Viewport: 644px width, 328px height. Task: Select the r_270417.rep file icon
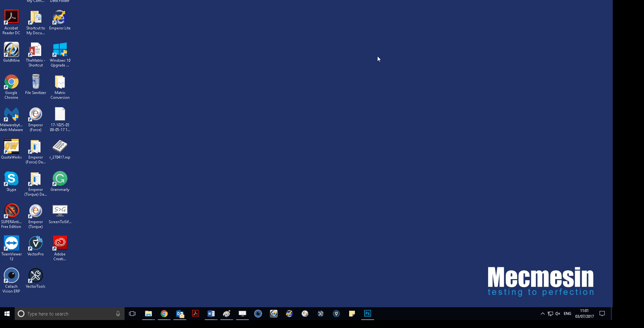[60, 149]
